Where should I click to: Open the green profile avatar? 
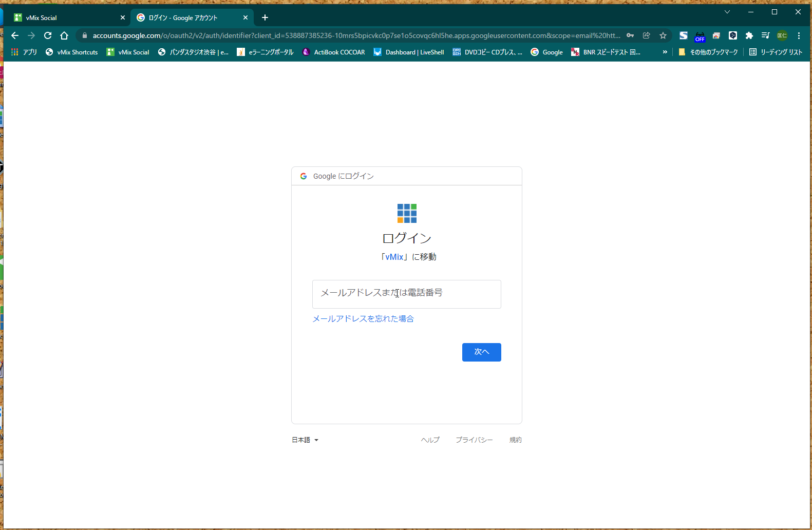tap(782, 35)
